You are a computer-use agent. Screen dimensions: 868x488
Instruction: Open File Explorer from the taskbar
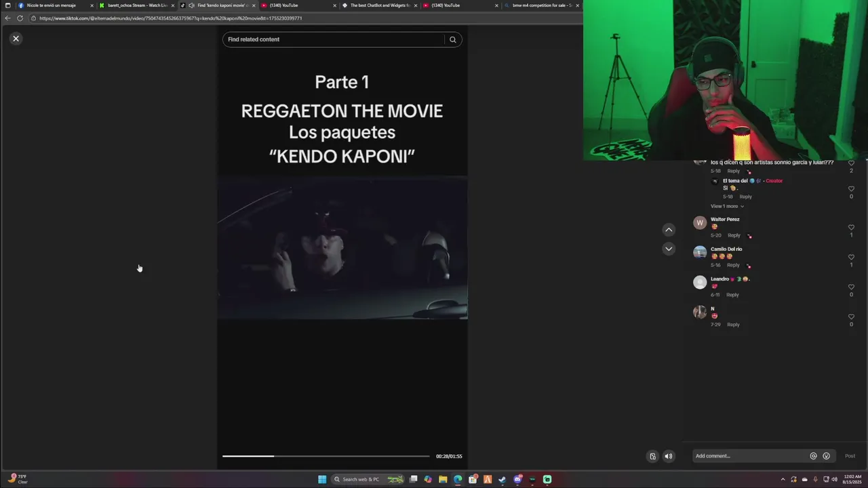pos(443,479)
